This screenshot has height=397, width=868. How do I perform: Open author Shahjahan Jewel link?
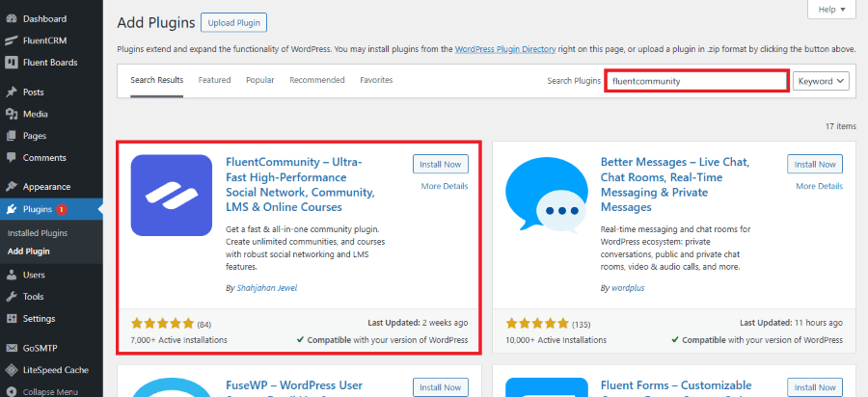[x=267, y=288]
